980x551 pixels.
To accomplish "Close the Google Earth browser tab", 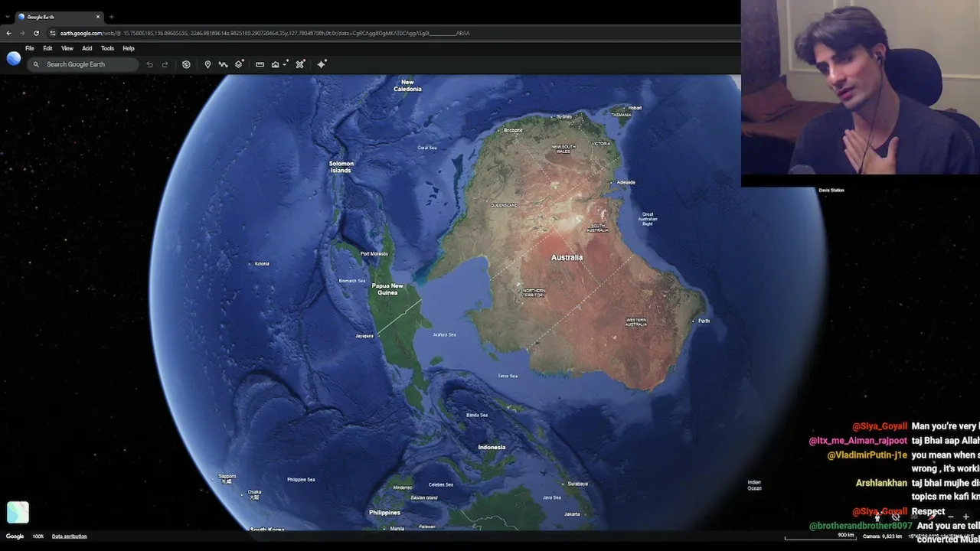I will 98,17.
